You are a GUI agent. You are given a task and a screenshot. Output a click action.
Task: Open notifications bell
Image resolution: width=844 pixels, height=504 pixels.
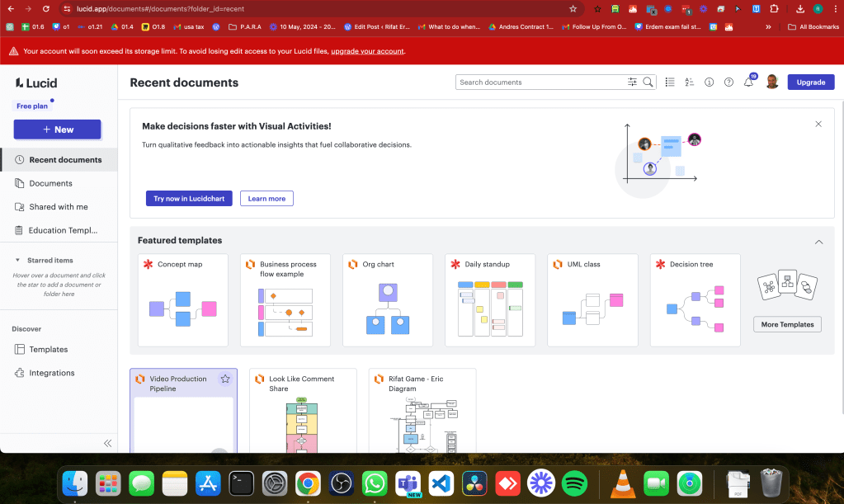click(x=749, y=82)
